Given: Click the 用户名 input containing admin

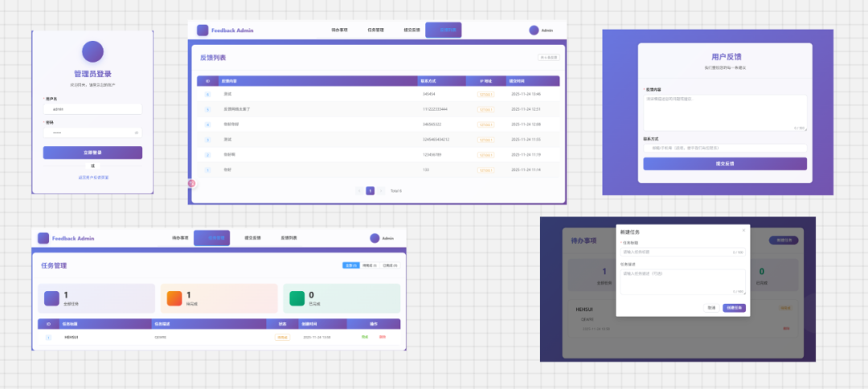Looking at the screenshot, I should pos(92,109).
